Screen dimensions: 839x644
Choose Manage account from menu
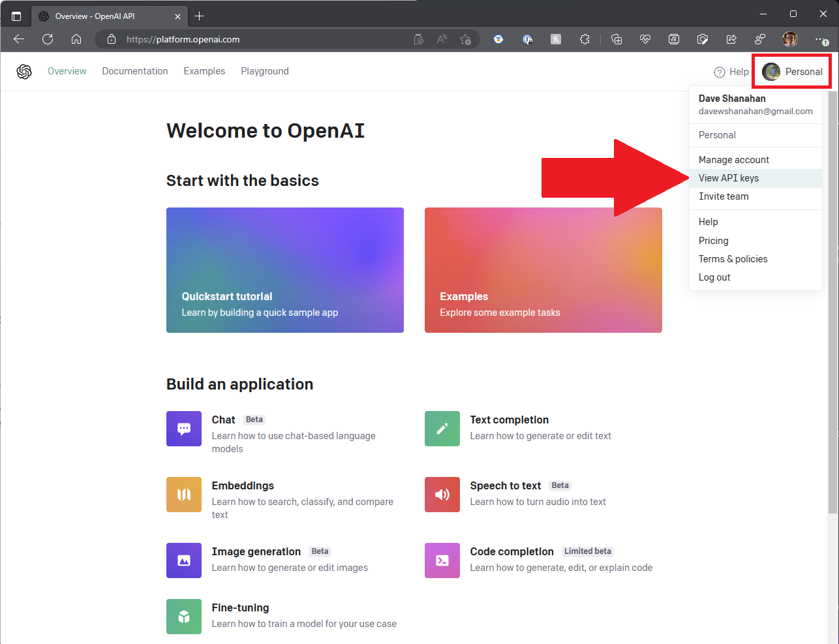pyautogui.click(x=755, y=160)
